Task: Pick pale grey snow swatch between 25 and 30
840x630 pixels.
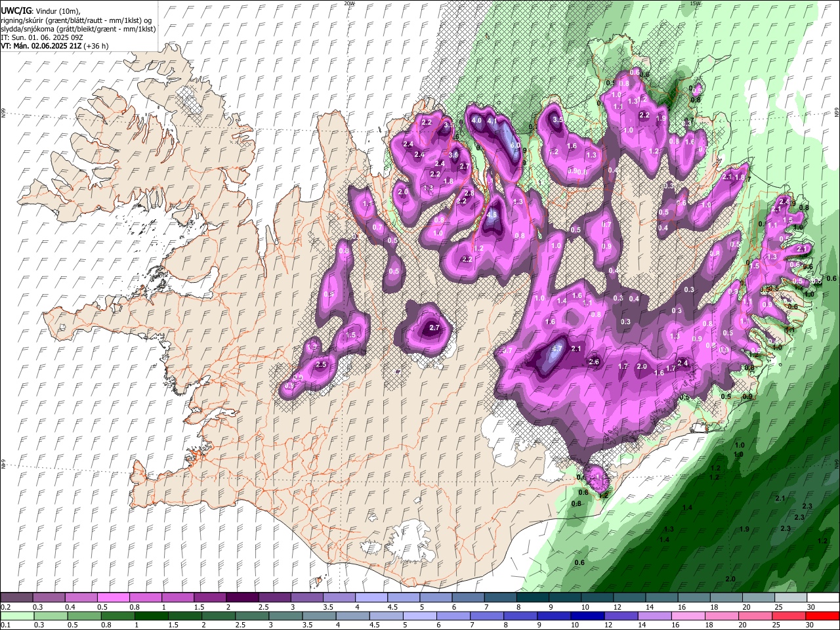Action: [x=791, y=598]
